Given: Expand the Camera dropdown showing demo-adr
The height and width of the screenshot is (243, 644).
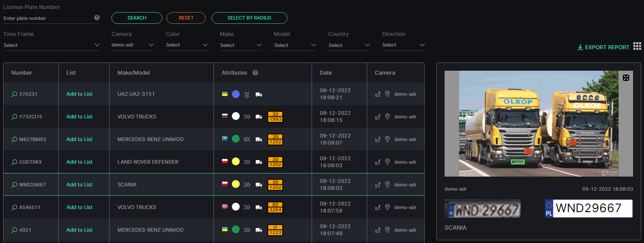Looking at the screenshot, I should 133,45.
